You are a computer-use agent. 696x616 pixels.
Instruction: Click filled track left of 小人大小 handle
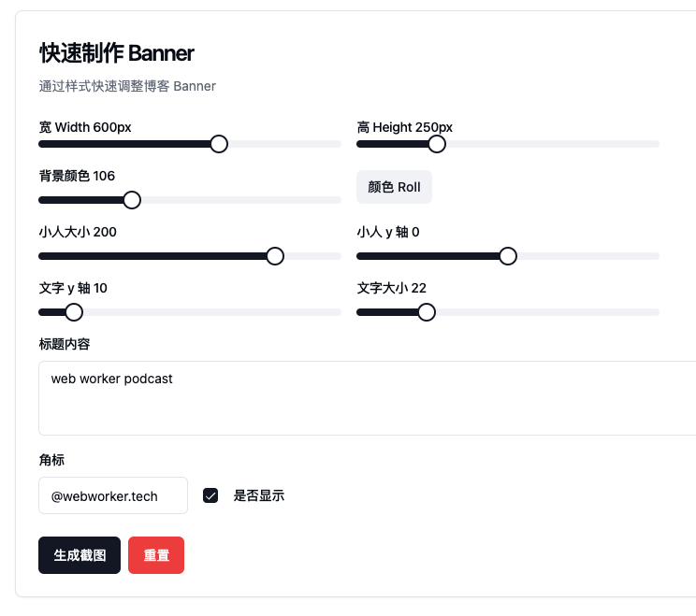[150, 256]
